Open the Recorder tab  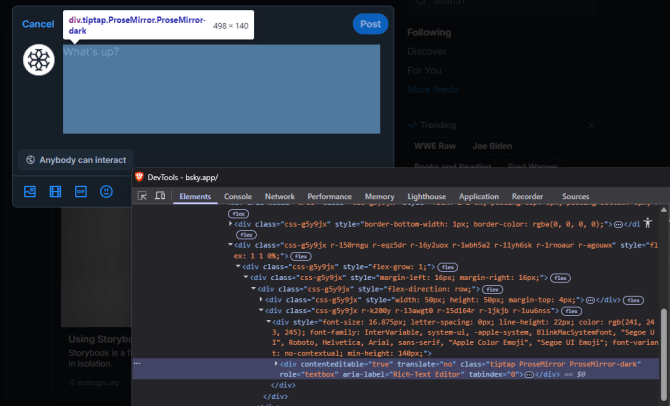pos(528,197)
